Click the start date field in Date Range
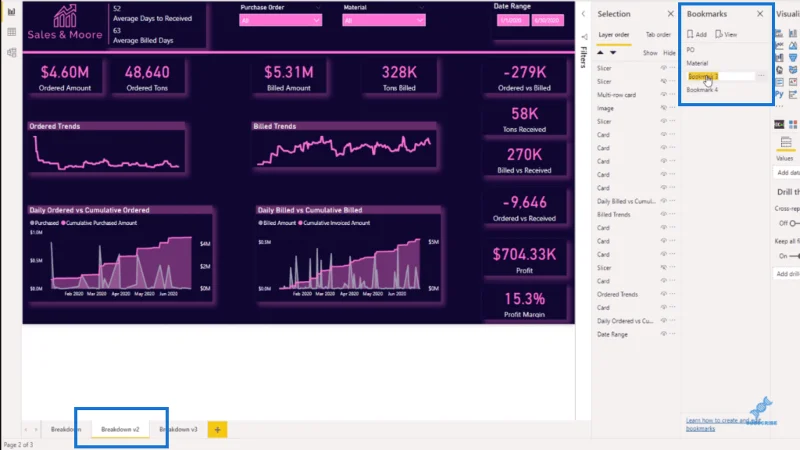Screen dimensions: 800x450 click(x=512, y=20)
